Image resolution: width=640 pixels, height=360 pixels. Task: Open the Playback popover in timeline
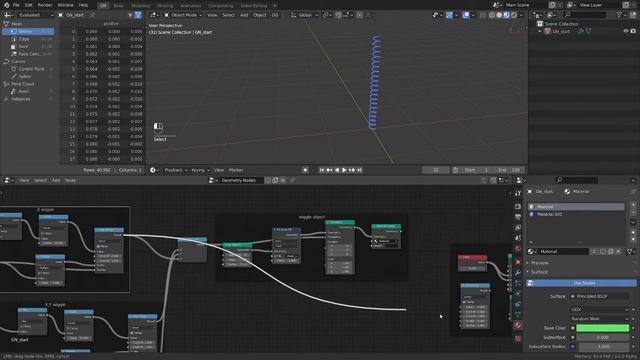[176, 170]
